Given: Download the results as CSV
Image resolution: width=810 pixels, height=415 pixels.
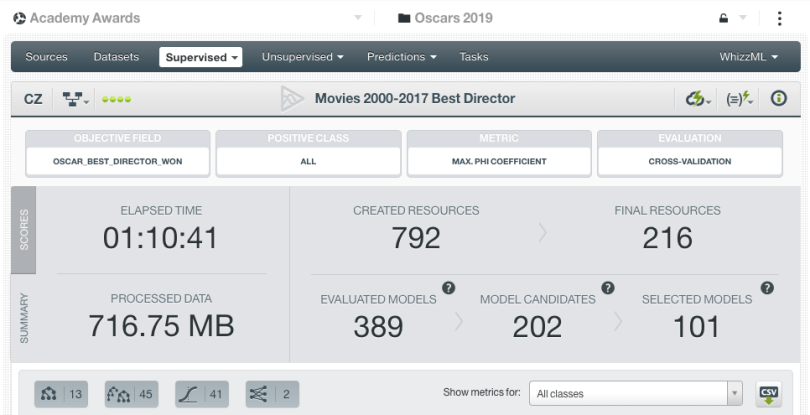Looking at the screenshot, I should (769, 394).
